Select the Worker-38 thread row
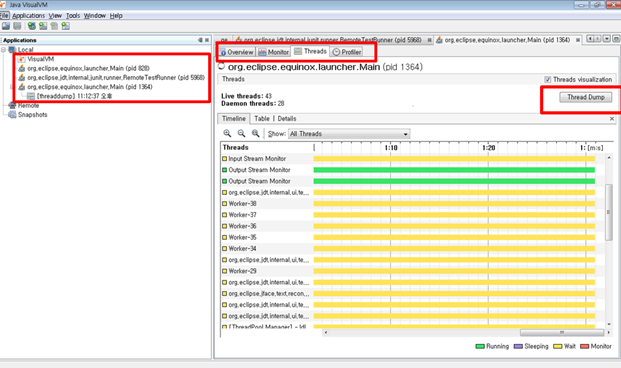The height and width of the screenshot is (368, 621). click(412, 204)
